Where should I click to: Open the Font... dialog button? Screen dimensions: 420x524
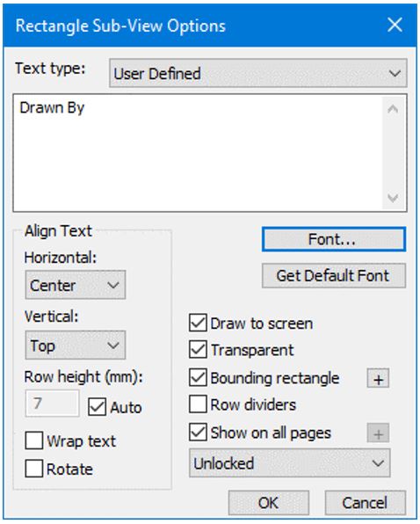point(334,239)
